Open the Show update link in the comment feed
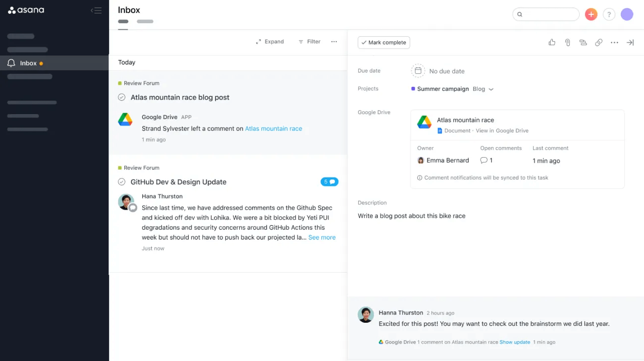 click(x=515, y=342)
